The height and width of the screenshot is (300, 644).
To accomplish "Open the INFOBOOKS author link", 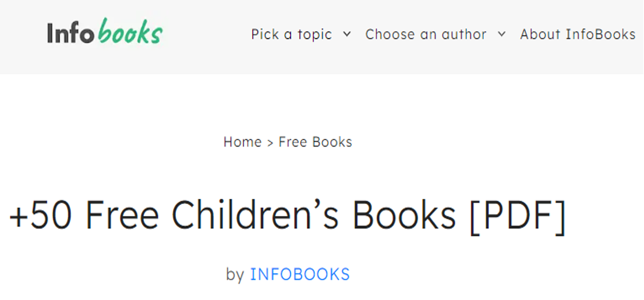I will [x=300, y=274].
